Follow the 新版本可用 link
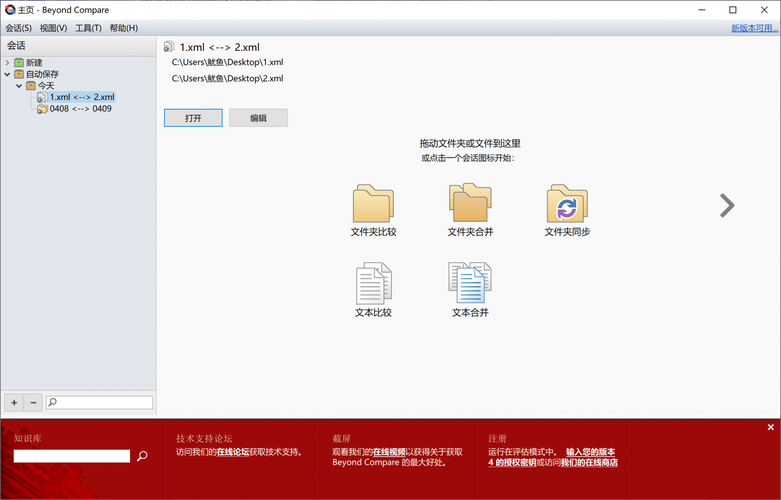 point(754,28)
